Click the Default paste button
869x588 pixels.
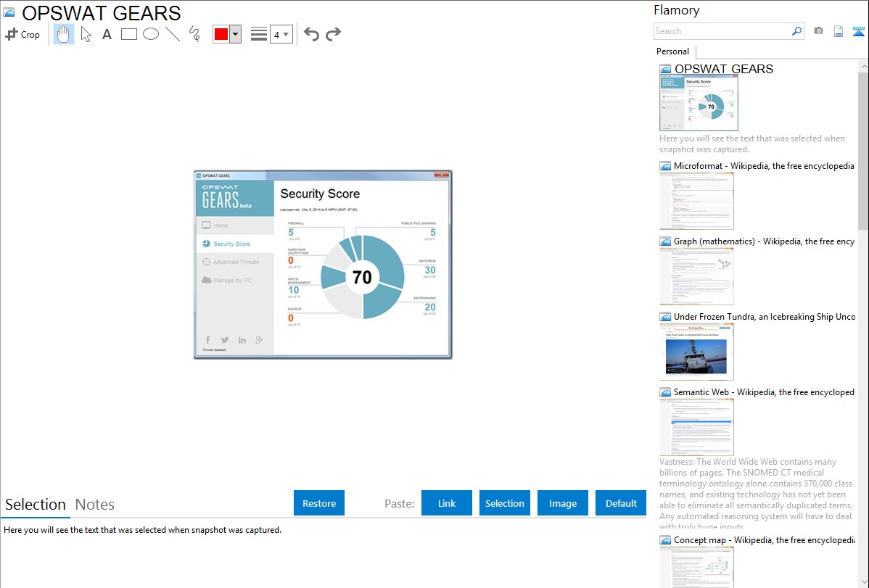pos(621,503)
